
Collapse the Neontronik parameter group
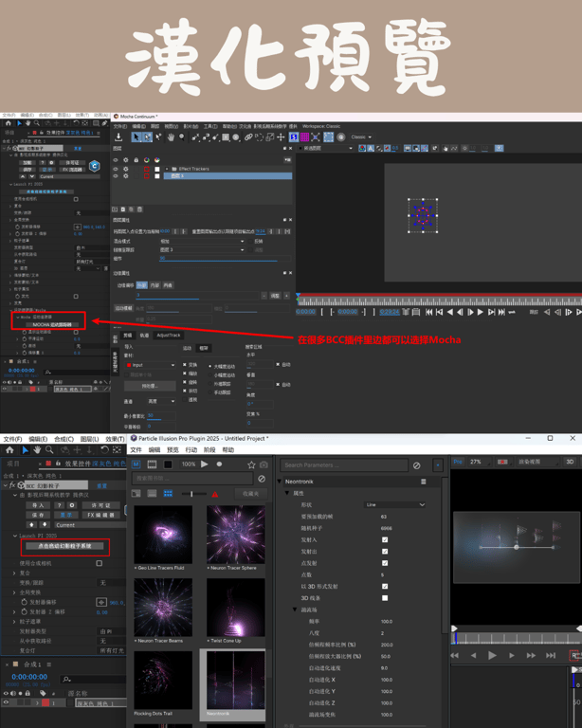(x=280, y=482)
